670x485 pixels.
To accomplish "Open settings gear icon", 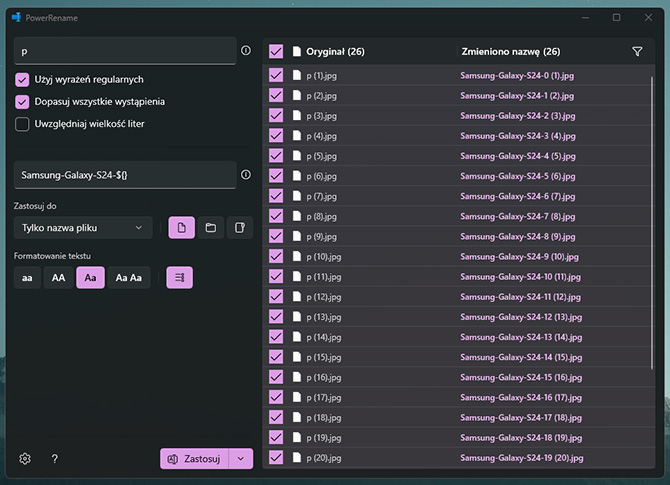I will (25, 459).
